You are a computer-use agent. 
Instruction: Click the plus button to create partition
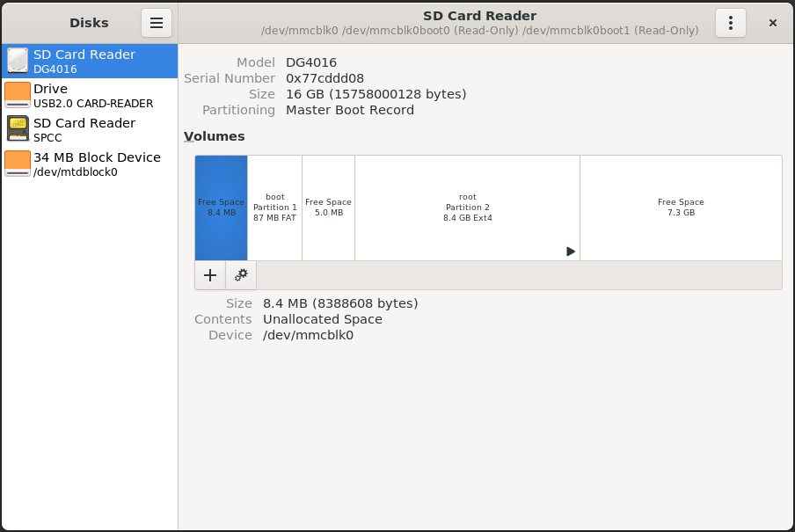[x=210, y=275]
